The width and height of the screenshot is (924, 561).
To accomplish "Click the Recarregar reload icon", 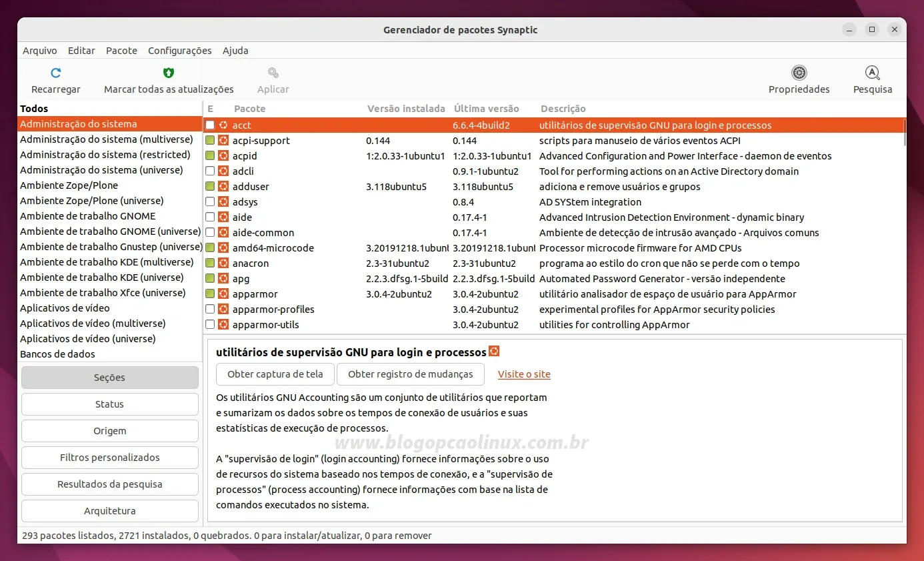I will [56, 73].
